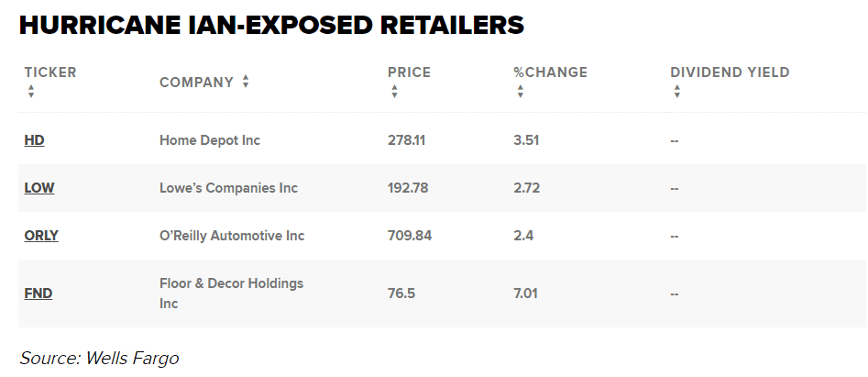Sort table by Dividend Yield arrows

676,92
